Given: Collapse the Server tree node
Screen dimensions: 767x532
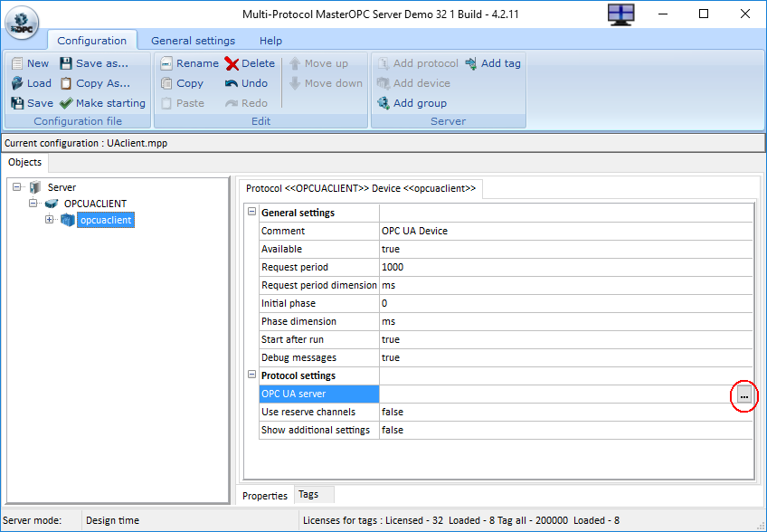Looking at the screenshot, I should [17, 186].
